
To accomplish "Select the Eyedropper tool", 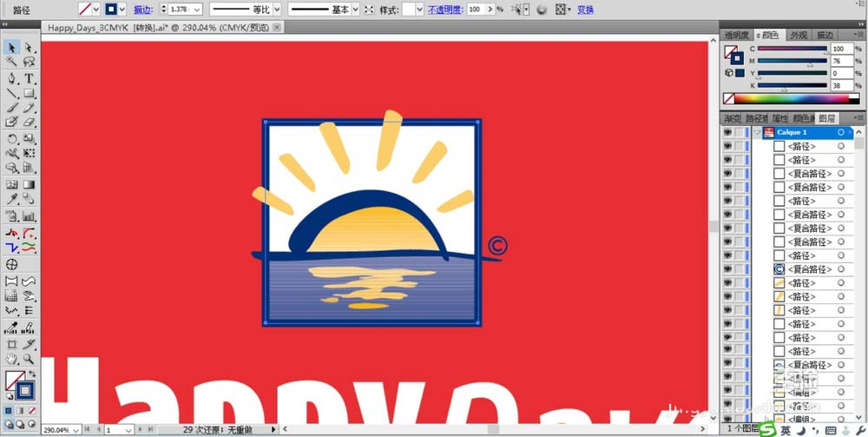I will tap(11, 200).
